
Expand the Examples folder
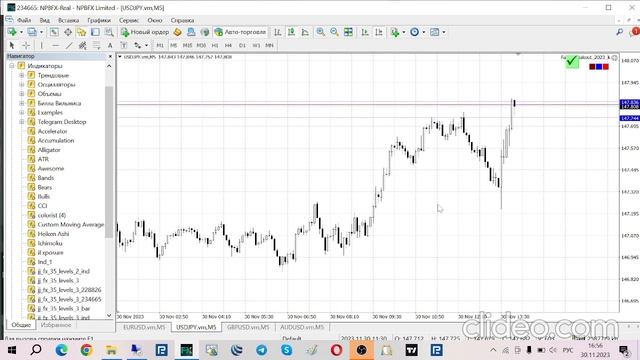[x=22, y=112]
